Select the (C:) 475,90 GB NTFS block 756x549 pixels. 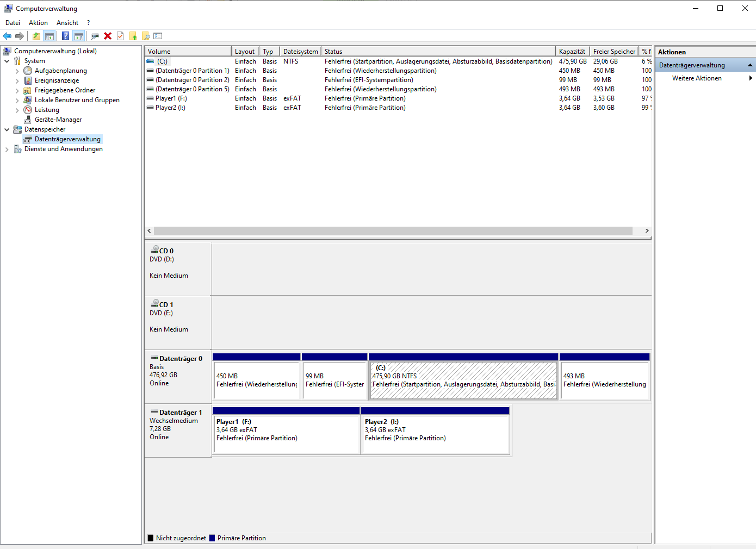463,377
